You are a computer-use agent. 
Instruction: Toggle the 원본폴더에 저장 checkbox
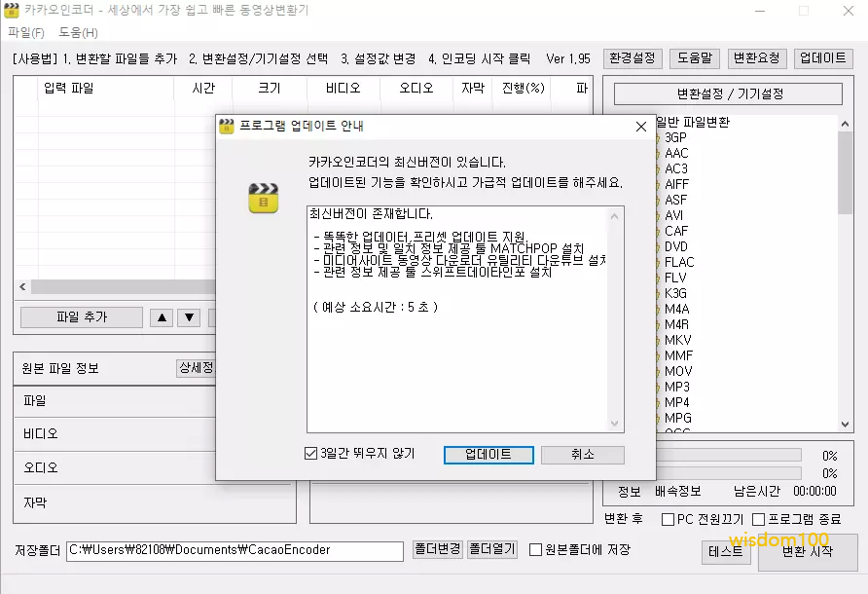[x=536, y=549]
